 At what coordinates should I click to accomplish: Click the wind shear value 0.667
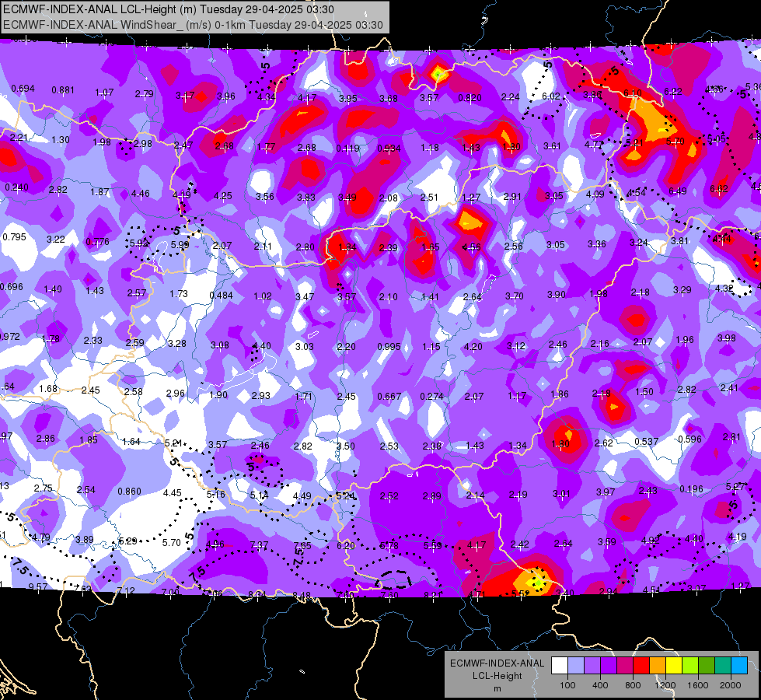coord(389,397)
